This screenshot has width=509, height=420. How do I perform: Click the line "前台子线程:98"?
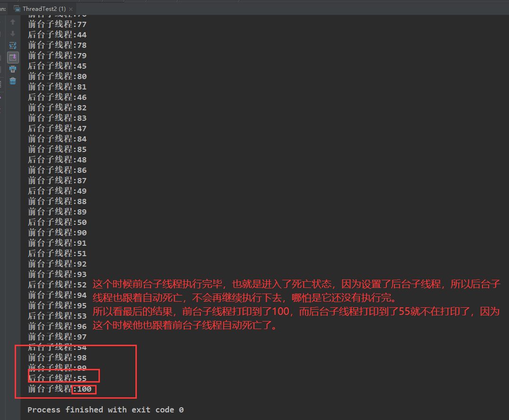click(x=57, y=357)
